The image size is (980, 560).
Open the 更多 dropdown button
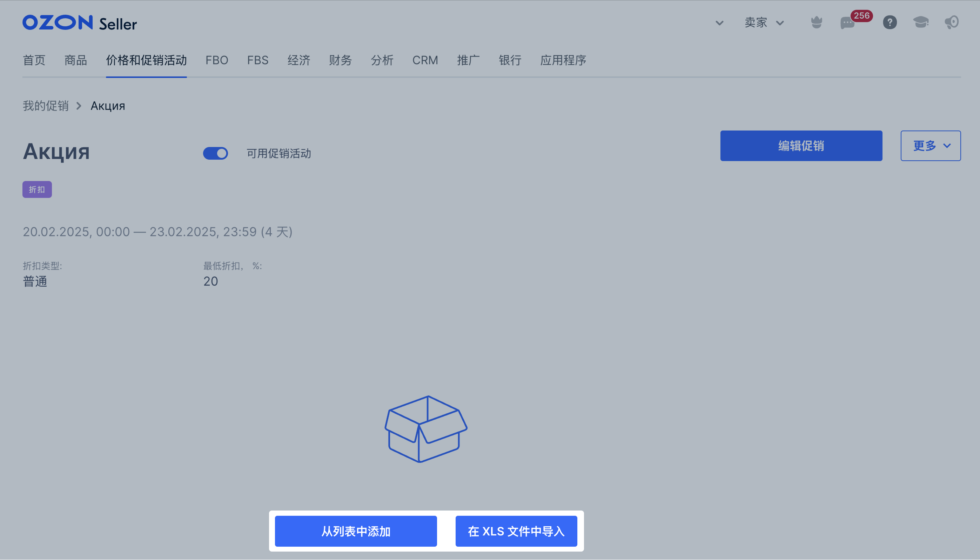tap(931, 146)
